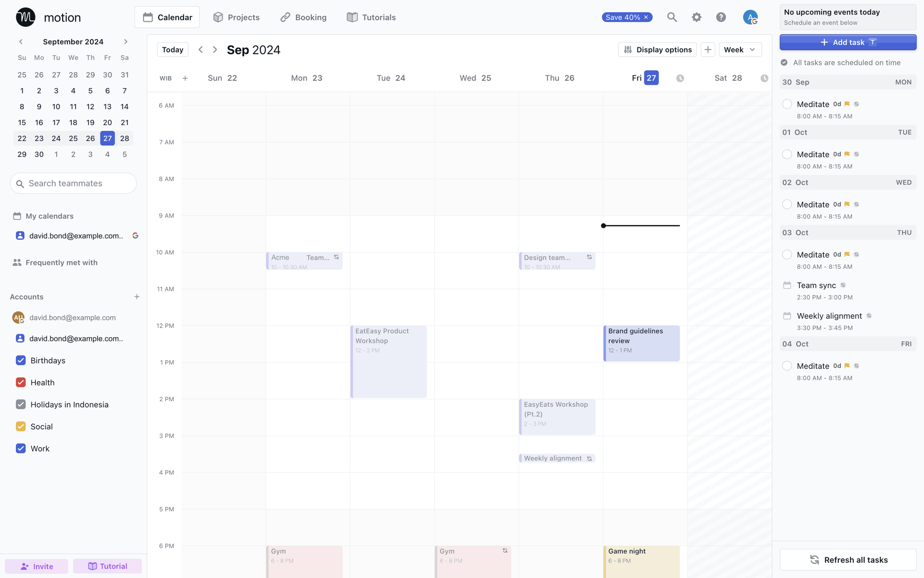This screenshot has width=924, height=578.
Task: Toggle the Social calendar checkbox
Action: pos(21,427)
